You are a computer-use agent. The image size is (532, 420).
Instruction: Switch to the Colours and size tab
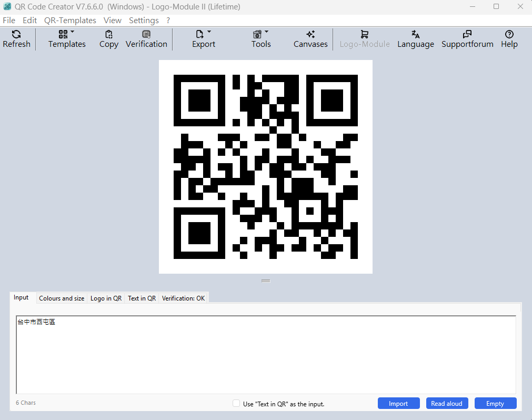[x=62, y=298]
